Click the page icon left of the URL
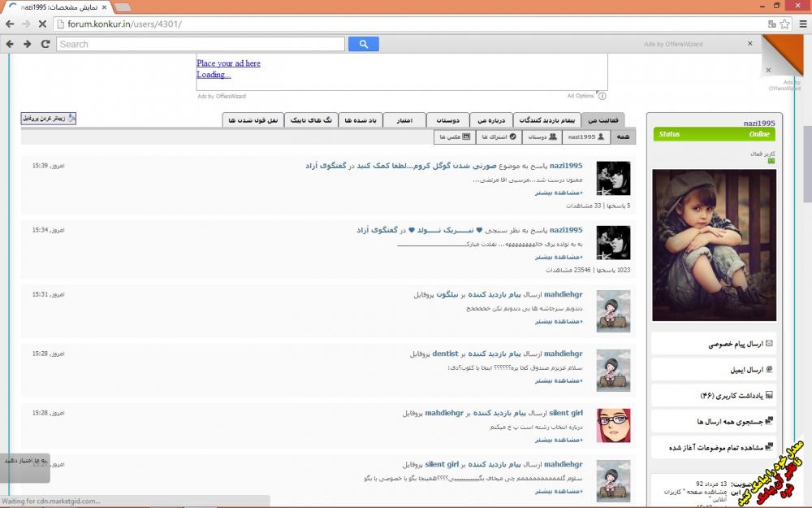The width and height of the screenshot is (812, 508). point(60,24)
